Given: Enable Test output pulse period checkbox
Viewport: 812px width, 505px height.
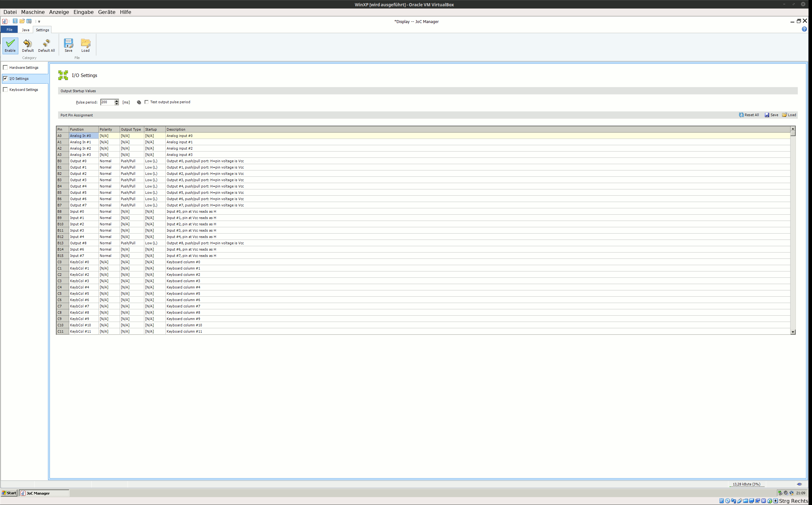Looking at the screenshot, I should tap(146, 102).
